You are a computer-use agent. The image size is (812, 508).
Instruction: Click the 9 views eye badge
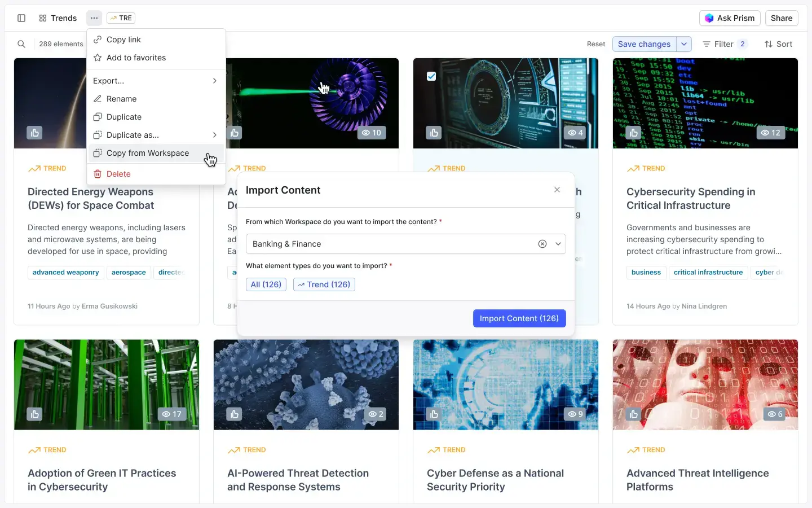(575, 414)
